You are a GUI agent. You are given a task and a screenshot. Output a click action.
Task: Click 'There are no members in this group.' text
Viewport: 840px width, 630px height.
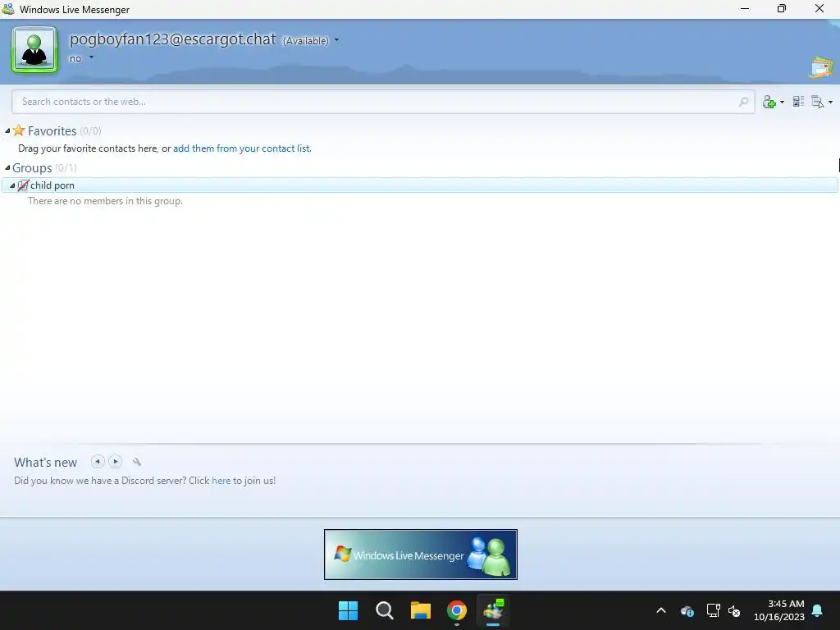(106, 201)
